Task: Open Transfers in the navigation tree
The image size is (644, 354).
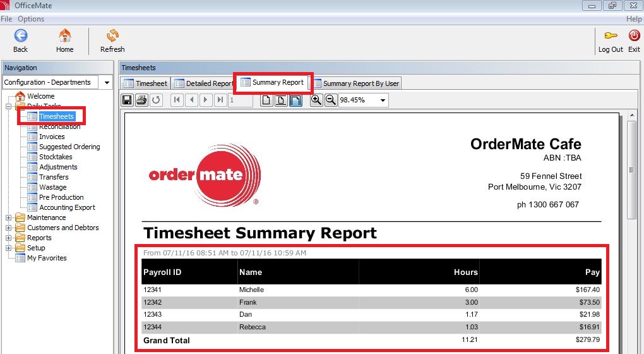Action: point(54,177)
